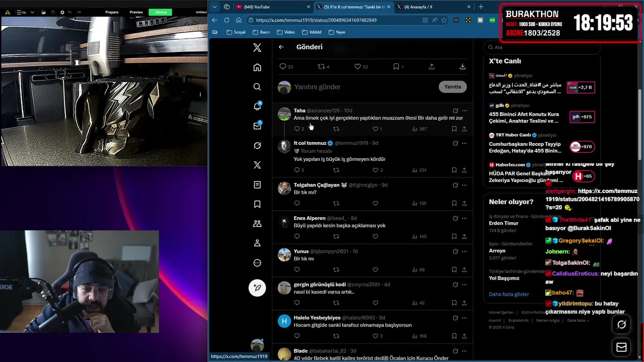The height and width of the screenshot is (362, 644).
Task: Open Profile person icon in X sidebar
Action: 257,243
